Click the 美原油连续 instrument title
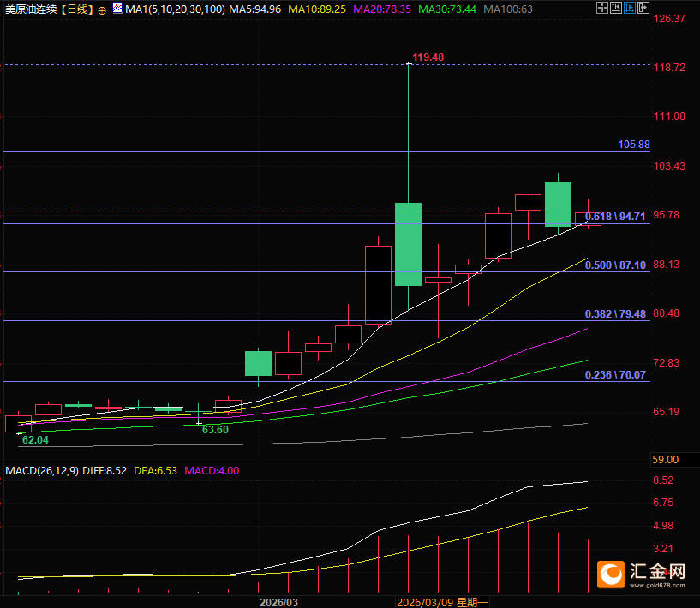Screen dimensions: 700x608 pos(32,9)
